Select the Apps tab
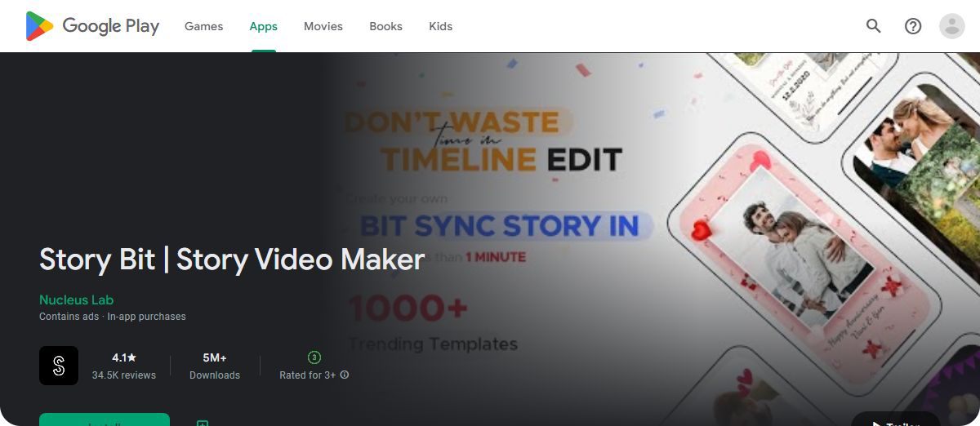 coord(263,26)
